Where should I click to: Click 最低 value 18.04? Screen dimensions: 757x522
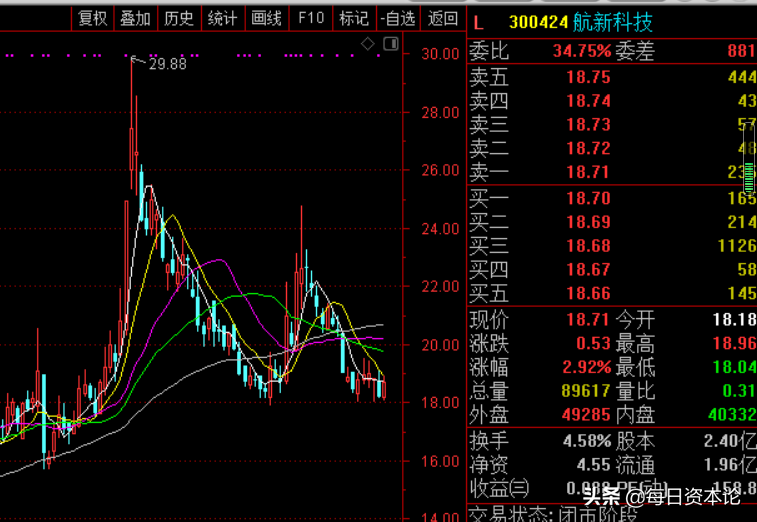(735, 367)
